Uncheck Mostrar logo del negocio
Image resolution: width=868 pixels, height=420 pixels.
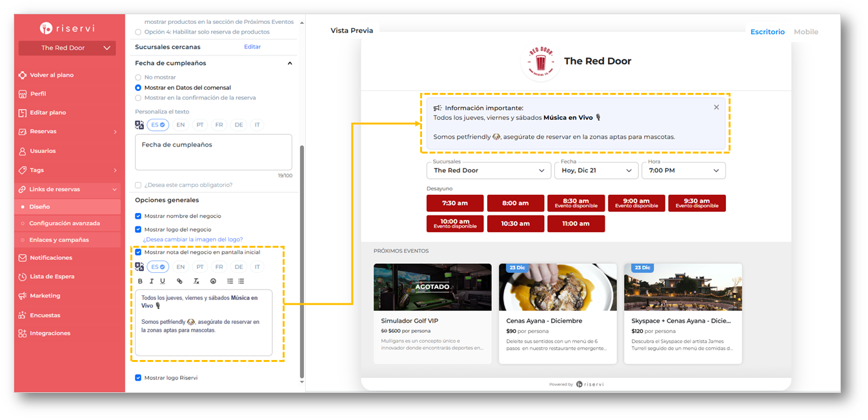pos(138,230)
